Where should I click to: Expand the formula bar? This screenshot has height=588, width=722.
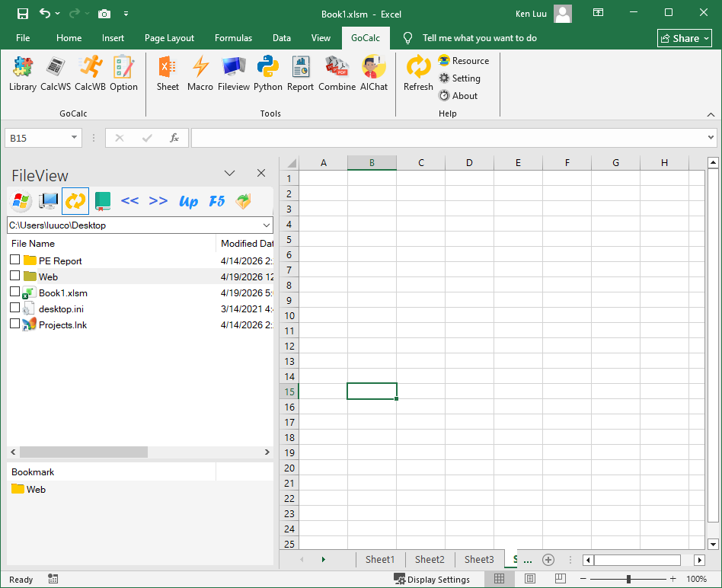711,138
